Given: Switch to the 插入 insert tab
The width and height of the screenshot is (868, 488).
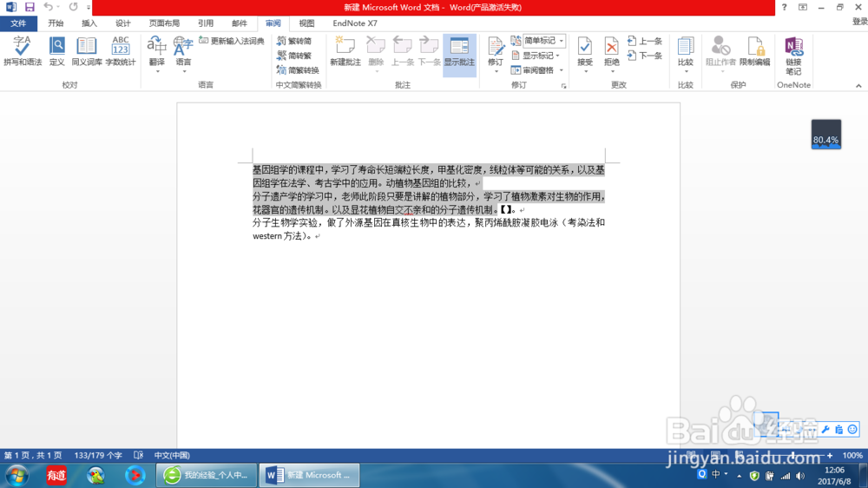Looking at the screenshot, I should pyautogui.click(x=89, y=23).
